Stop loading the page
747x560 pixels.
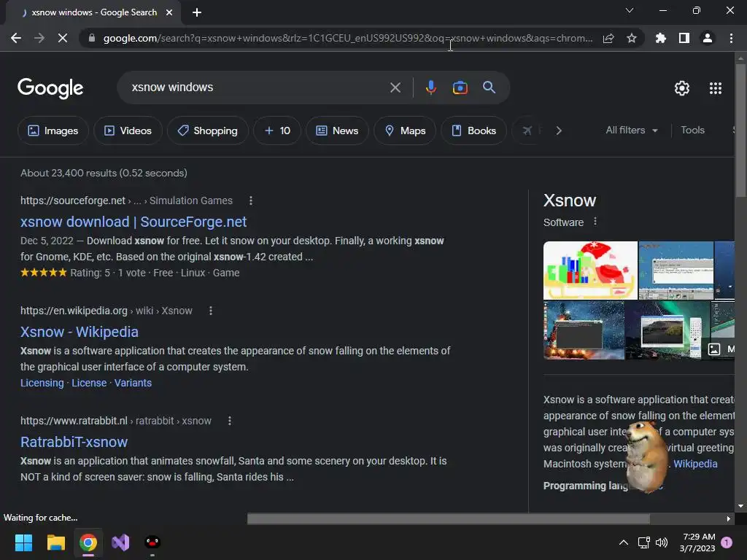click(x=63, y=38)
